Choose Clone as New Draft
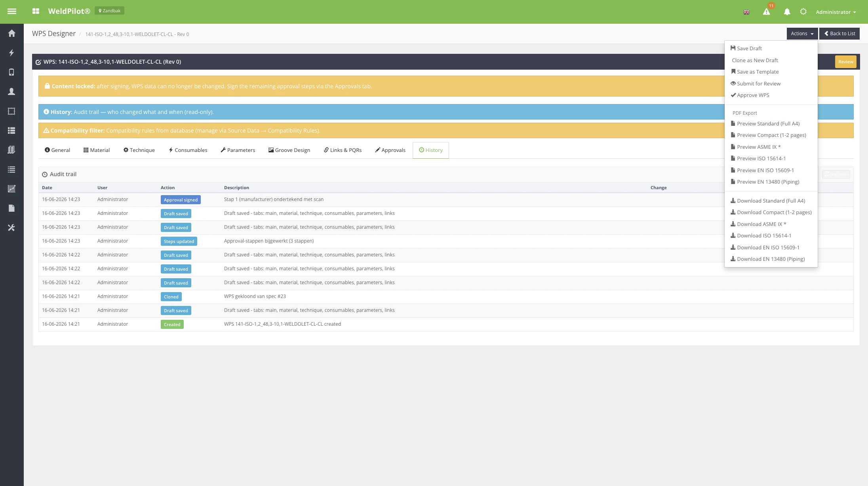Viewport: 868px width, 486px height. click(x=771, y=60)
